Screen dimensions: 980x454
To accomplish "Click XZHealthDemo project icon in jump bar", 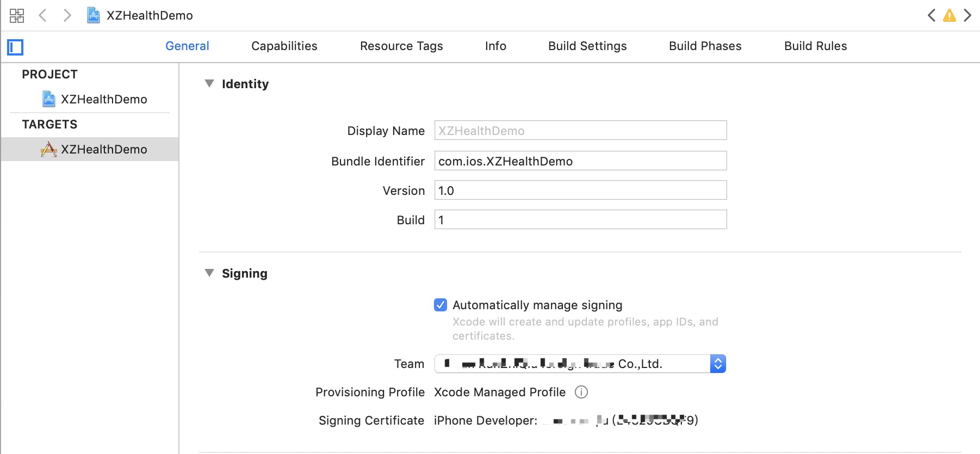I will click(94, 15).
